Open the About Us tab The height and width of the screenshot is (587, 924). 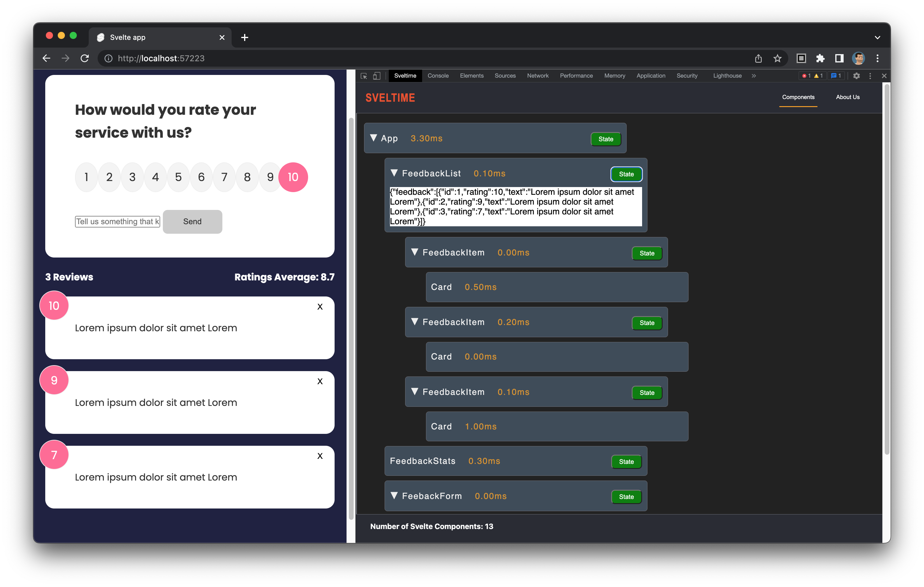click(x=847, y=97)
